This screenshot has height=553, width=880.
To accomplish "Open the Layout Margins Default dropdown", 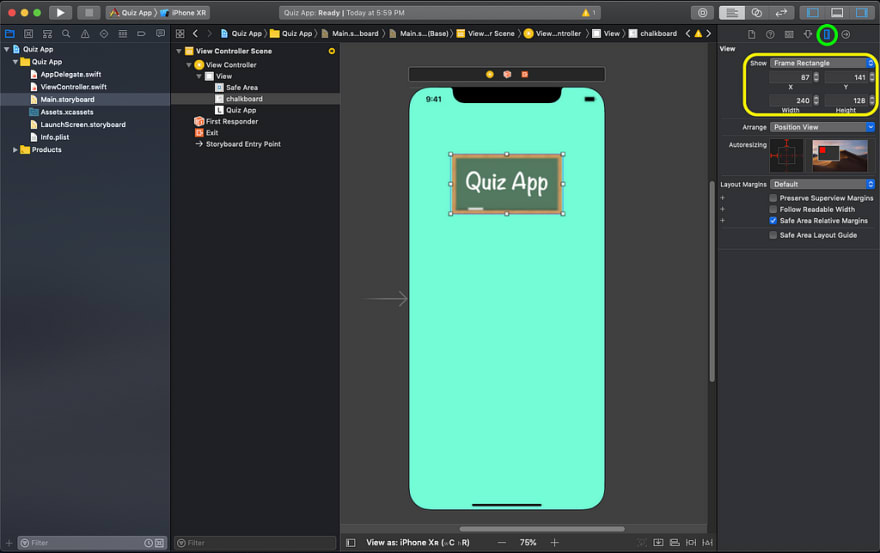I will (822, 184).
